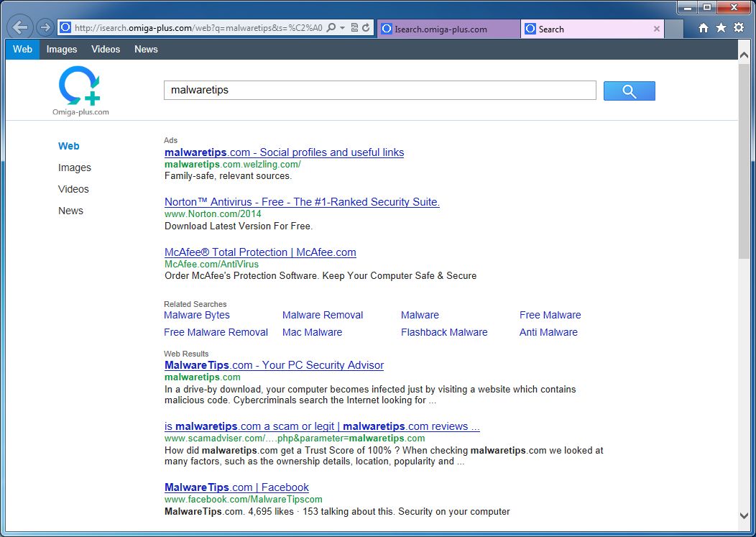This screenshot has width=756, height=537.
Task: Click the scrollbar up arrow
Action: [x=744, y=55]
